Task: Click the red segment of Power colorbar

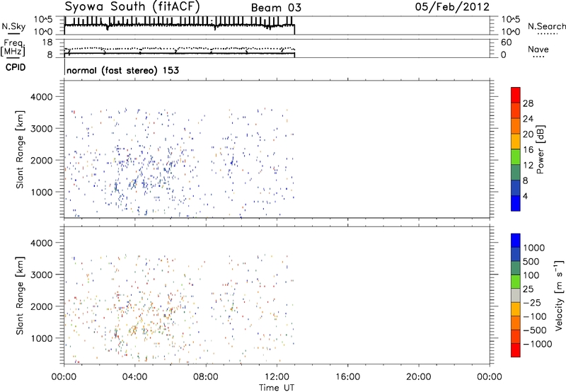Action: tap(516, 95)
